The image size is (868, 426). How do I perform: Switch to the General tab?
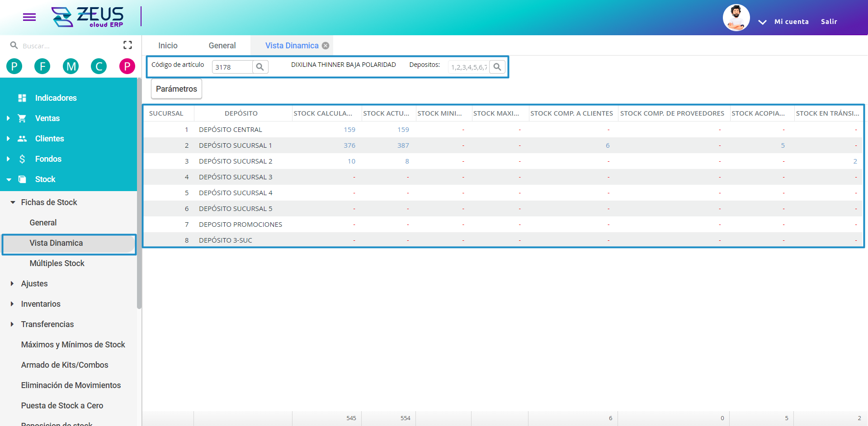pyautogui.click(x=222, y=45)
